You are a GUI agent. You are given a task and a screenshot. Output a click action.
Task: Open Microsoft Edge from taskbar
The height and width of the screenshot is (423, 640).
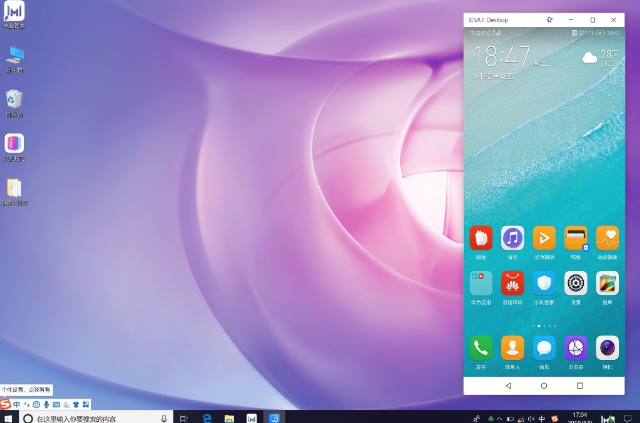pyautogui.click(x=207, y=418)
